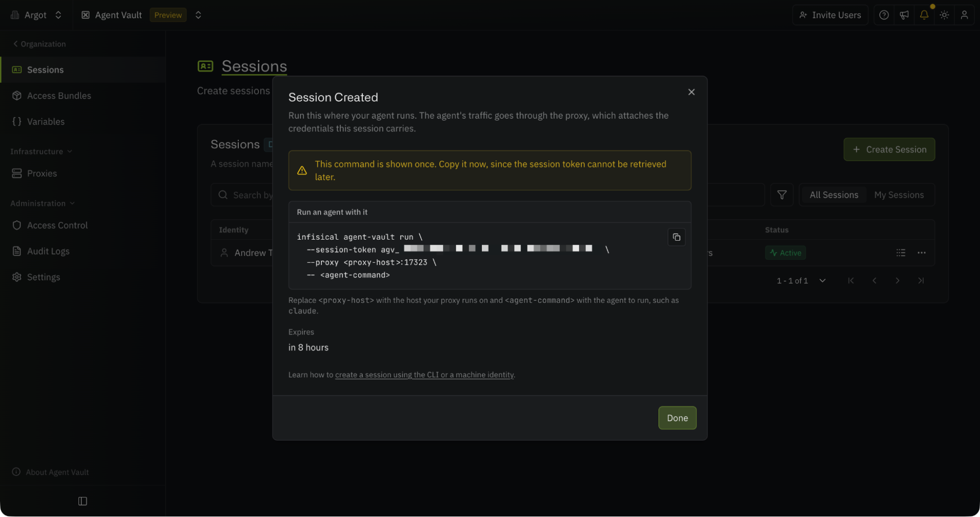Screen dimensions: 980x517
Task: Open Access Control in the sidebar
Action: click(83, 225)
